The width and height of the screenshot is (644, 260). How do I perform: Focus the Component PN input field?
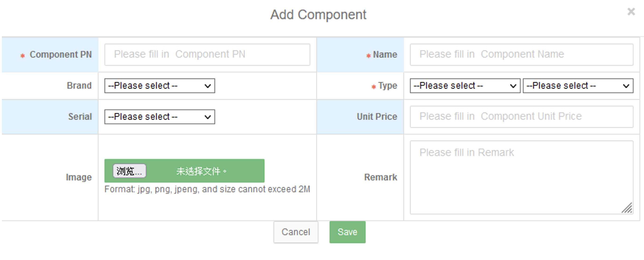point(207,55)
